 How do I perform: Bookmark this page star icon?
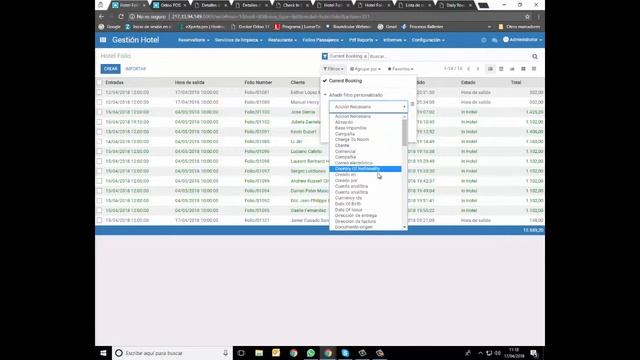(527, 17)
